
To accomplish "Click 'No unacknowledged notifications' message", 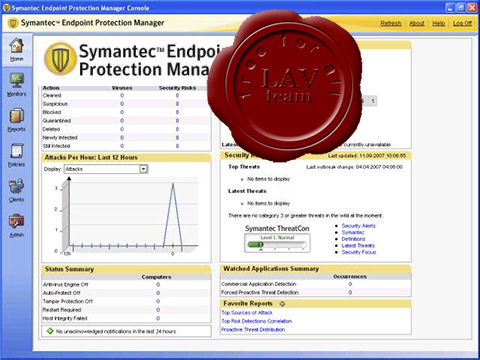I will tap(116, 331).
